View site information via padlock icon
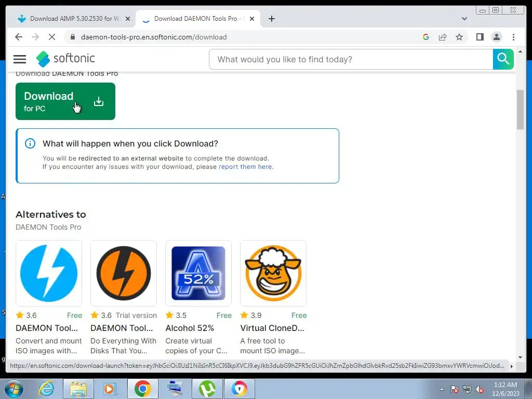 point(73,37)
